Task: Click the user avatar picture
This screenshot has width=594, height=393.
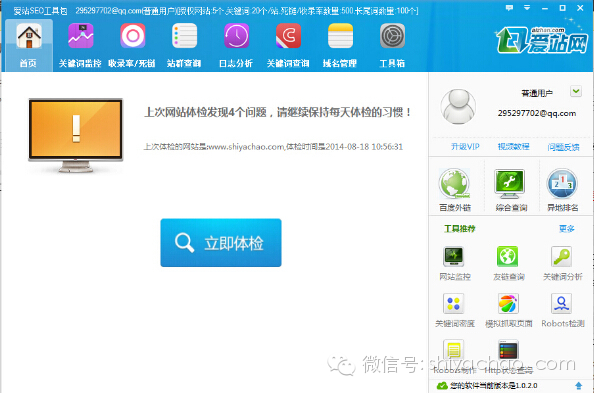Action: tap(458, 107)
